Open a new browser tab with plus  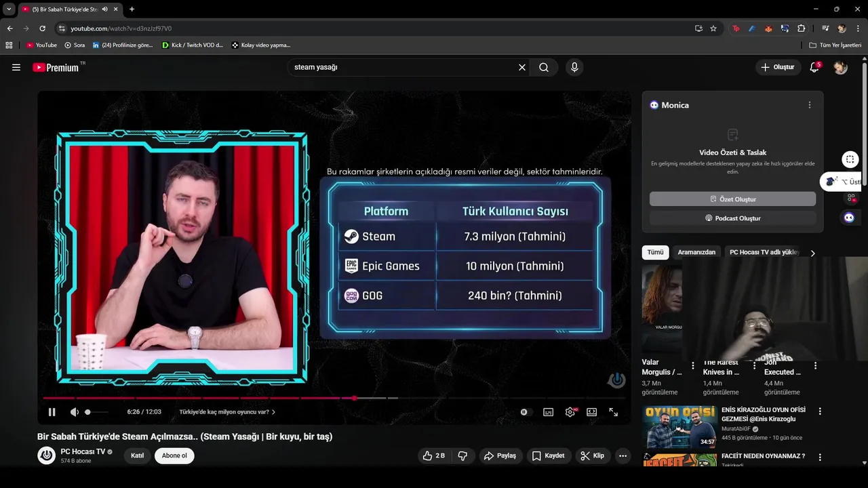coord(132,9)
